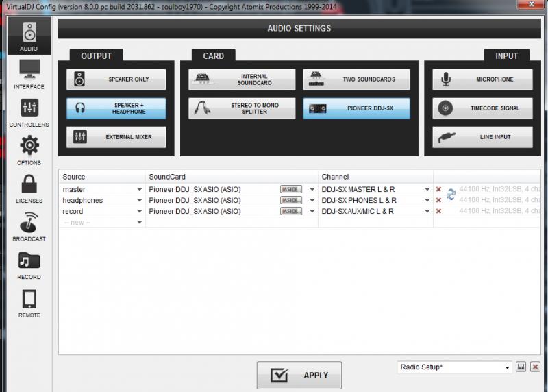The height and width of the screenshot is (392, 548).
Task: Select Pioneer DDJ_SX ASIO text in record row
Action: 195,211
